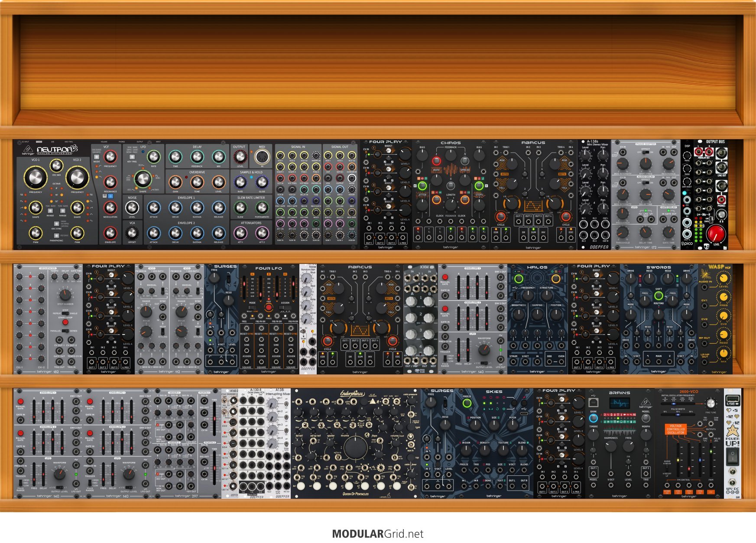Click the red Start/Stop button on the 182 sequencer
Screen dimensions: 756x543
(x=65, y=322)
